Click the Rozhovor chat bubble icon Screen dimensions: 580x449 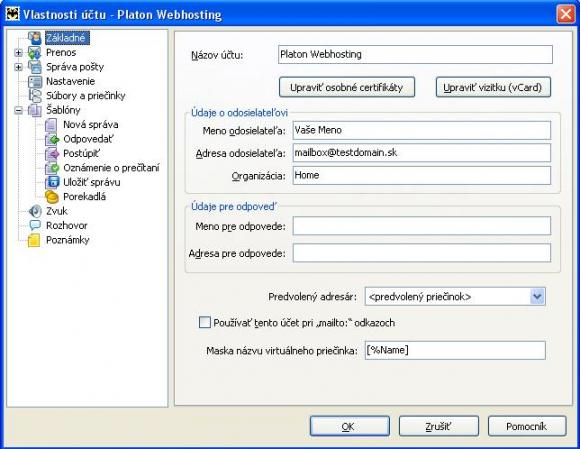pos(35,226)
